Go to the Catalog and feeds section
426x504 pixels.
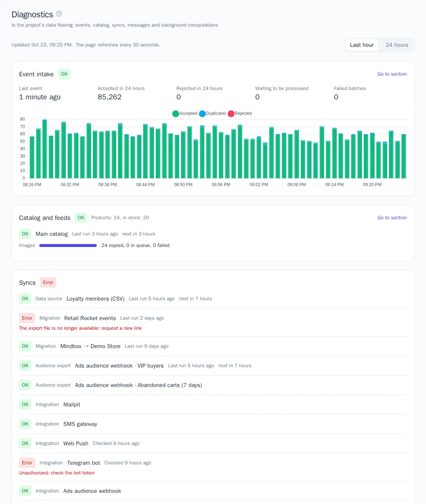392,217
